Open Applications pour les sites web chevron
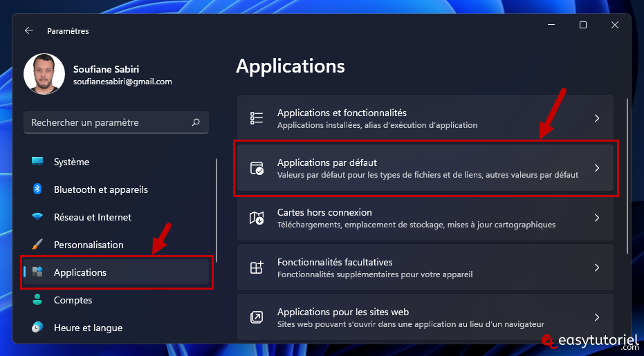 [x=597, y=317]
